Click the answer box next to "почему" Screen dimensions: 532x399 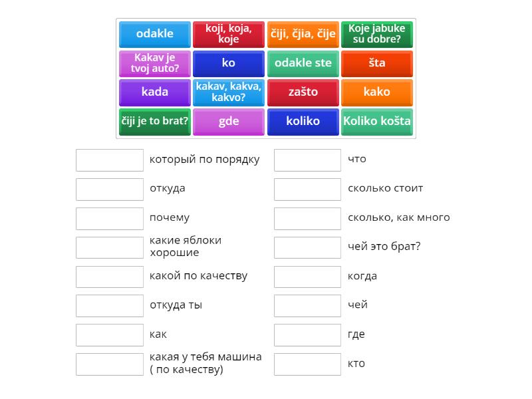pyautogui.click(x=110, y=218)
